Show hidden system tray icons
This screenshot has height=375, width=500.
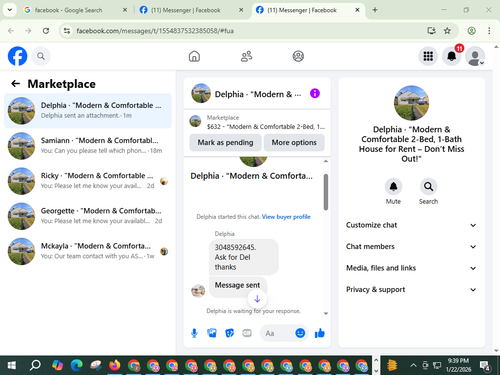tap(413, 365)
